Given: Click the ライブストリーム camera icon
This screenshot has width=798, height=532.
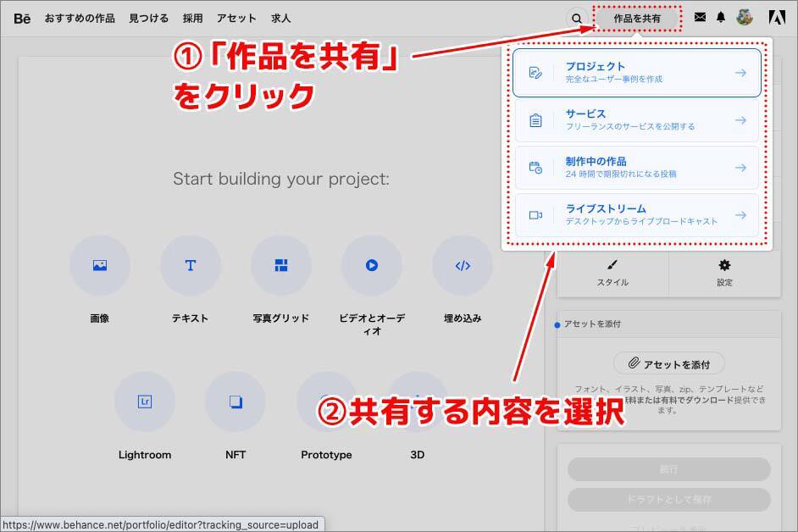Looking at the screenshot, I should coord(535,215).
